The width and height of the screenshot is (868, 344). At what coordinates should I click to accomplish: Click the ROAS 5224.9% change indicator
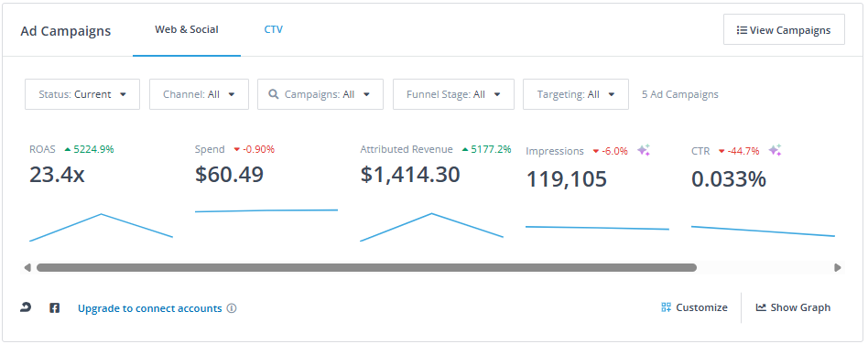[x=89, y=149]
